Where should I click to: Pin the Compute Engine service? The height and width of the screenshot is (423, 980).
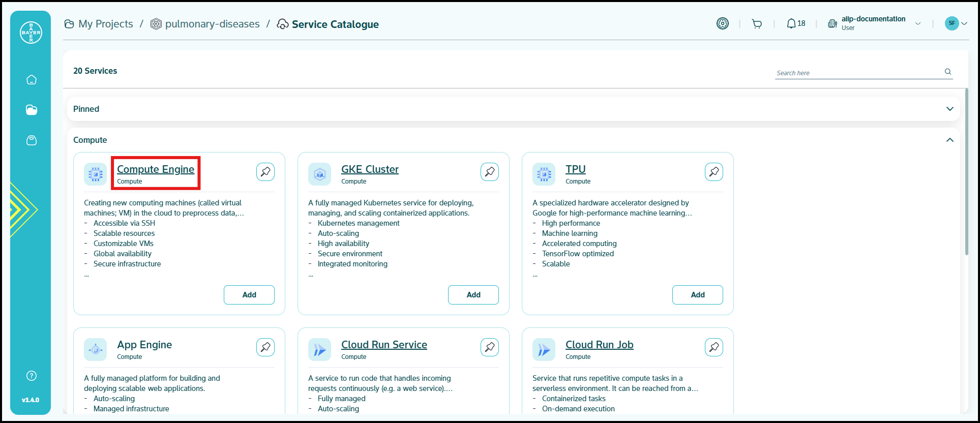point(265,172)
